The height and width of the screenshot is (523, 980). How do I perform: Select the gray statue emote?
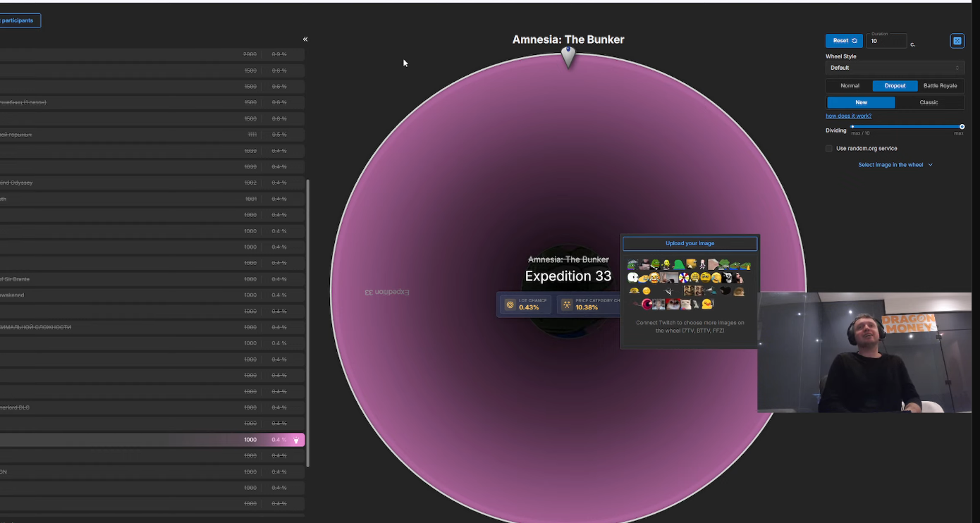pyautogui.click(x=695, y=304)
